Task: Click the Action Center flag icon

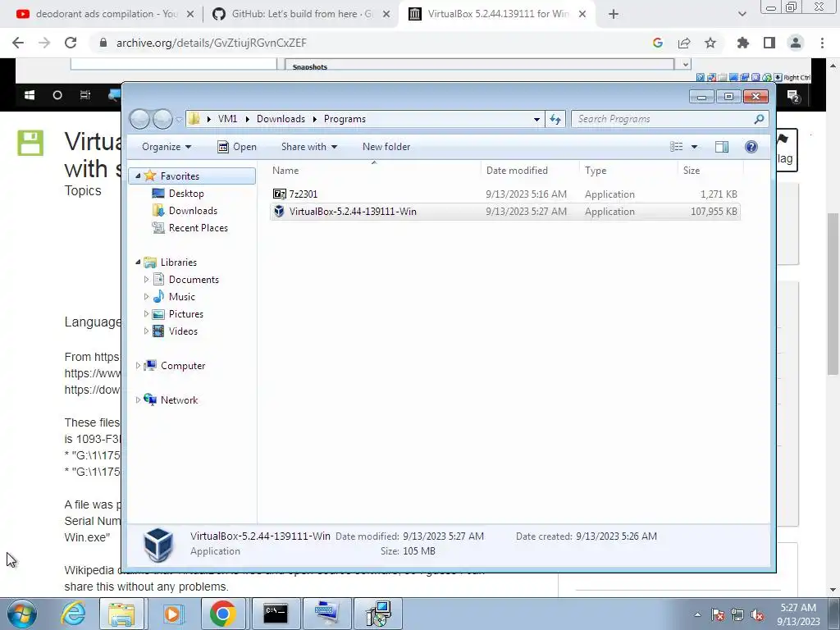Action: [x=717, y=615]
